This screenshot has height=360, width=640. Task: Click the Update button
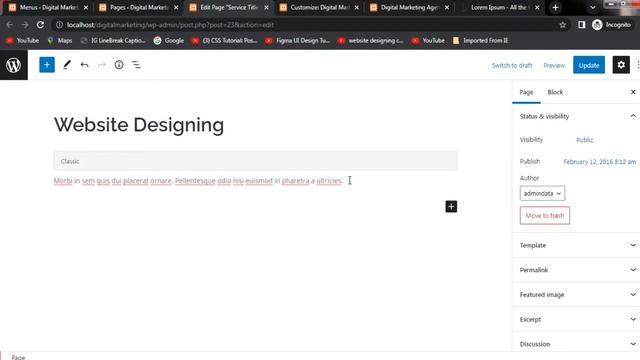tap(589, 65)
